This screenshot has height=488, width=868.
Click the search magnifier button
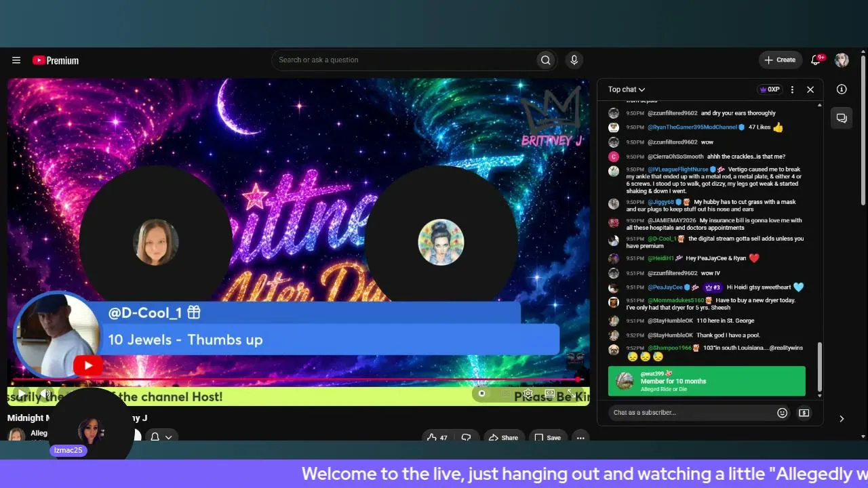(x=545, y=60)
